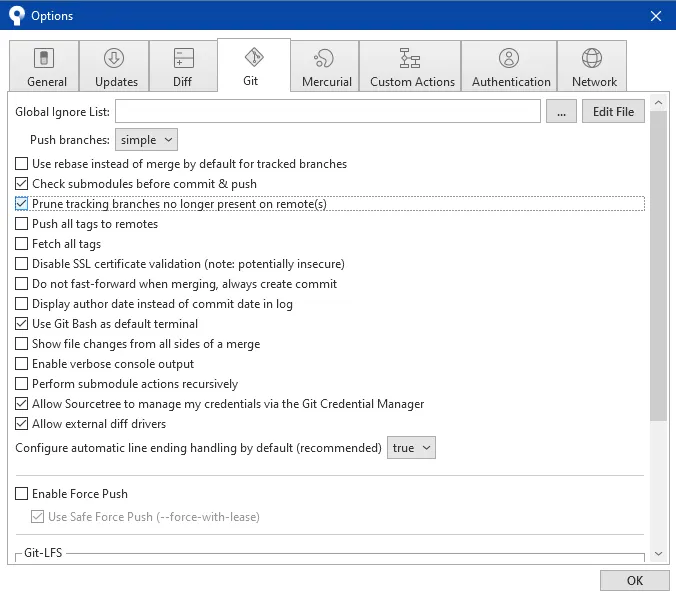Click into Global Ignore List field
Viewport: 676px width, 595px height.
coord(328,111)
